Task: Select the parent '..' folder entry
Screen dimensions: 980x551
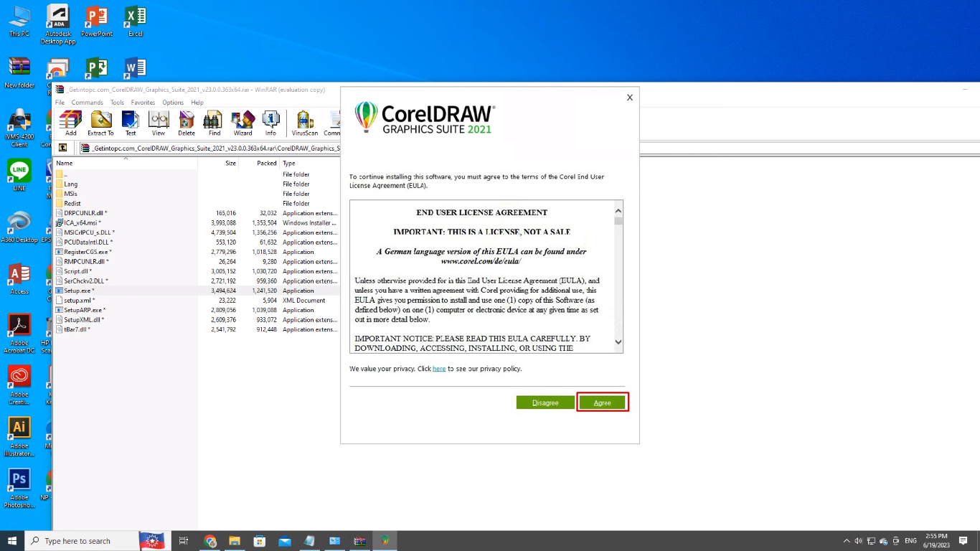Action: click(65, 174)
